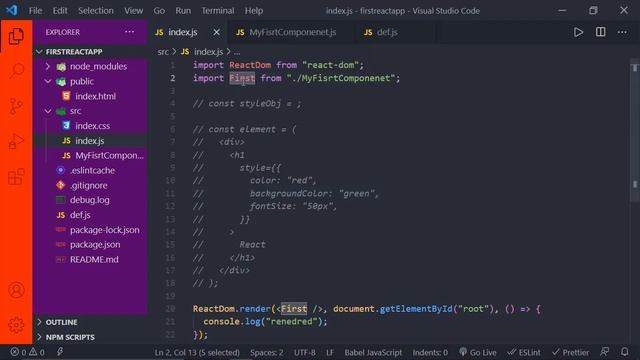Open Explorer Views and More Actions ellipsis

(129, 32)
